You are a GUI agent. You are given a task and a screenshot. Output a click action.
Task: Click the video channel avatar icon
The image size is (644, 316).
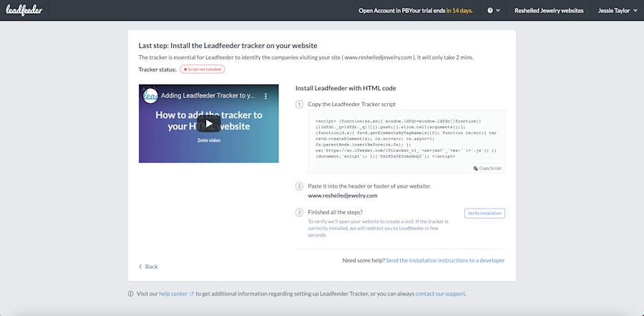tap(150, 96)
